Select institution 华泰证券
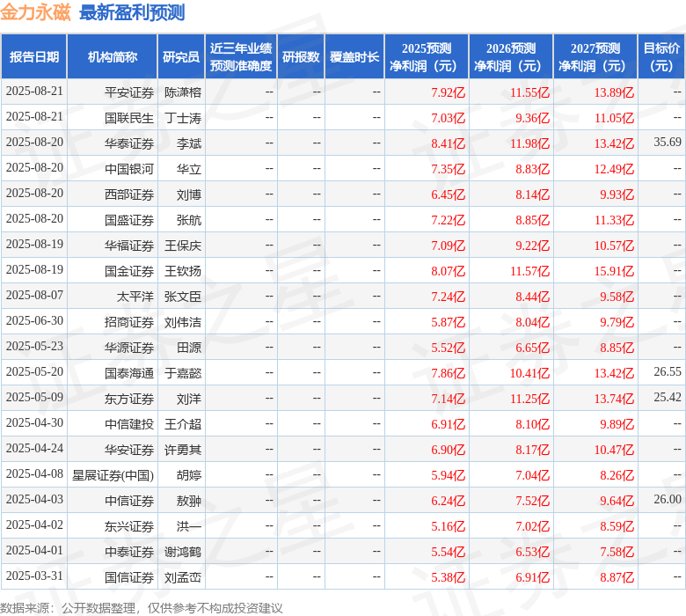This screenshot has height=616, width=686. pos(129,143)
